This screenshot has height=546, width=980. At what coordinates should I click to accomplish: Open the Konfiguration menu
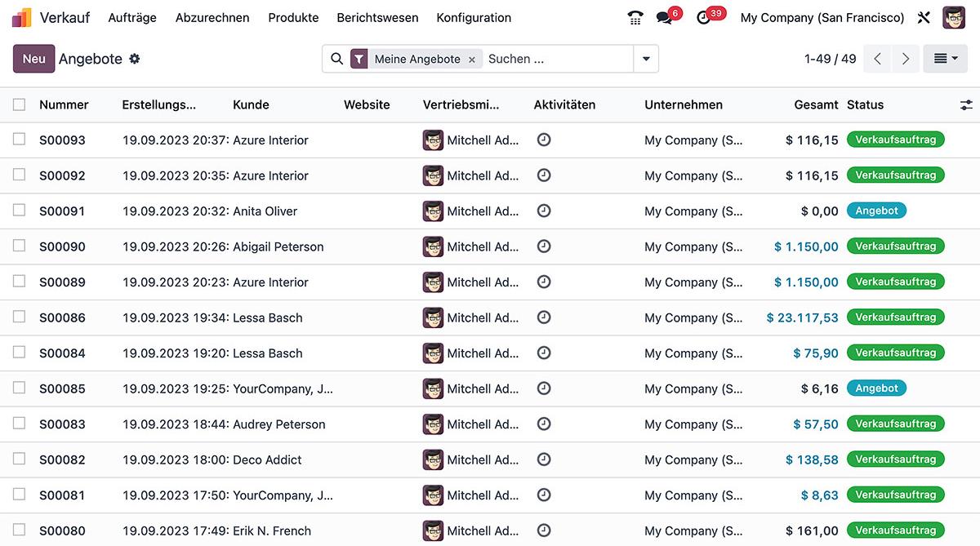(x=474, y=18)
